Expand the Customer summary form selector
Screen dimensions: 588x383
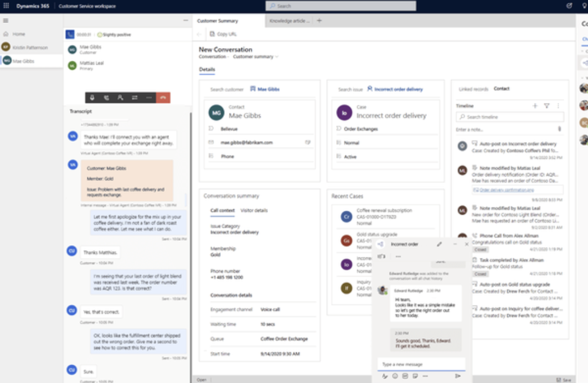(255, 56)
